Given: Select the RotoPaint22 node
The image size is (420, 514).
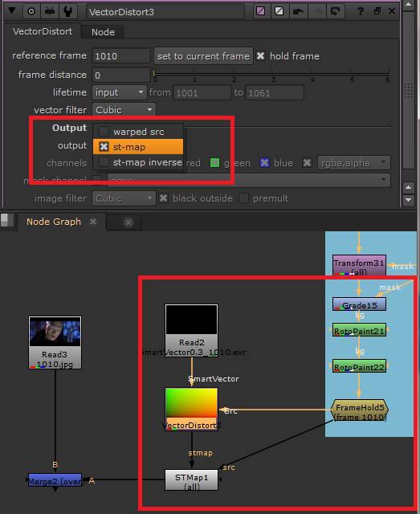Looking at the screenshot, I should pyautogui.click(x=359, y=366).
